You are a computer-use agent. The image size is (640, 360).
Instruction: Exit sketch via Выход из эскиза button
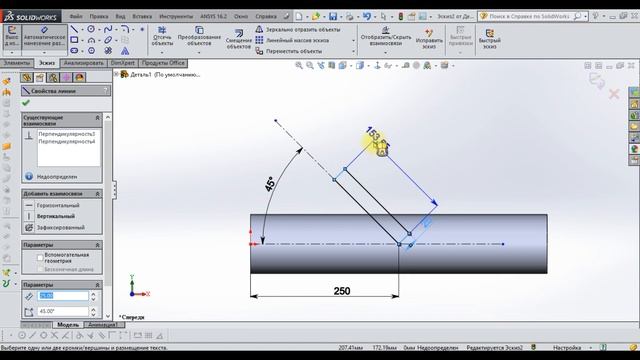12,36
